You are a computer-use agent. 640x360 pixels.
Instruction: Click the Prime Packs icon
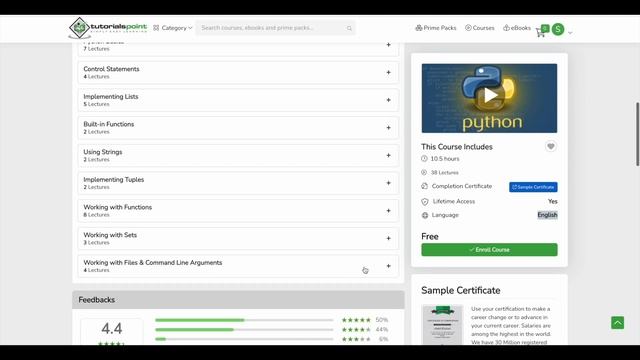[419, 28]
